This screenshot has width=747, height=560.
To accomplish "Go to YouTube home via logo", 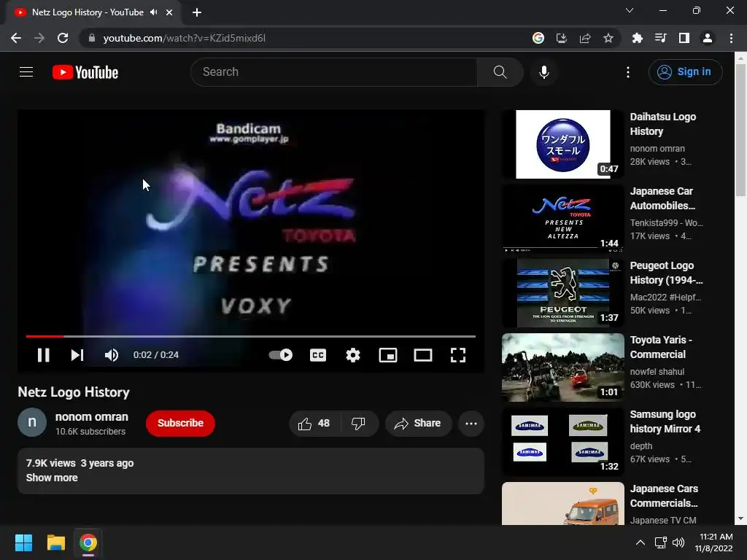I will (85, 72).
